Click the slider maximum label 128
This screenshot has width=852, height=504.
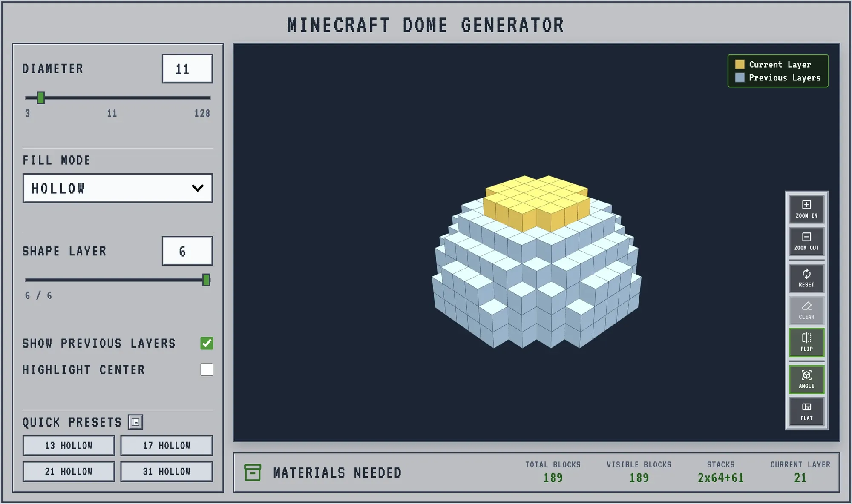point(202,113)
